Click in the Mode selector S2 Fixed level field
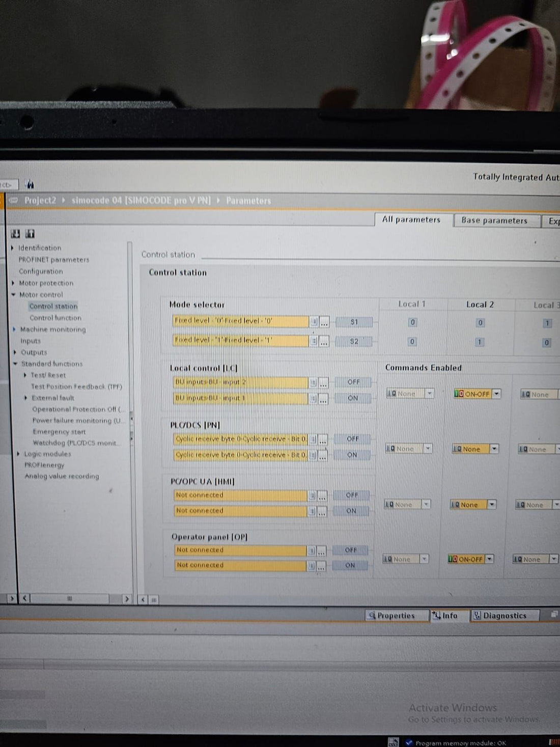560x747 pixels. tap(240, 340)
